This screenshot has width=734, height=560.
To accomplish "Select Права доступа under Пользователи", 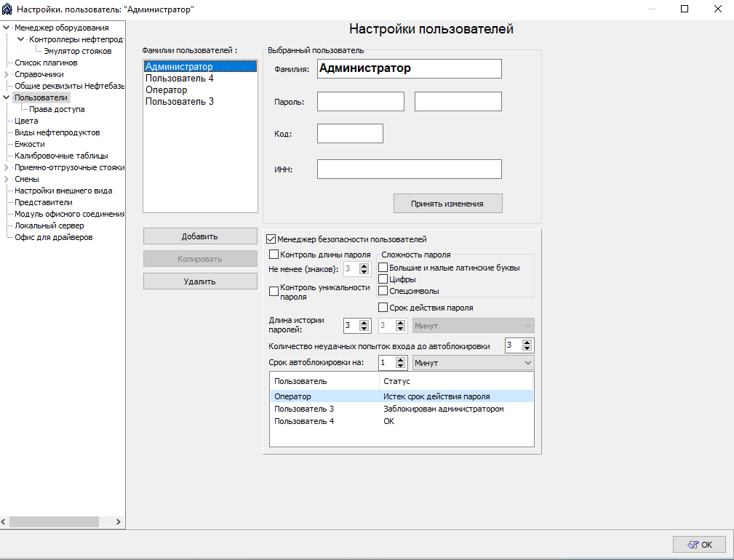I will (57, 109).
